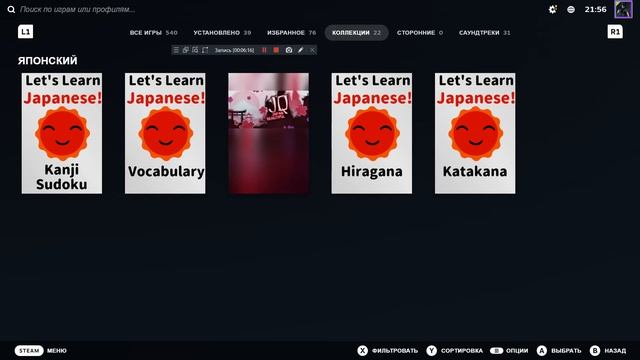Viewport: 640px width, 360px height.
Task: Open the Kanji Sudoku game cover
Action: pyautogui.click(x=62, y=133)
